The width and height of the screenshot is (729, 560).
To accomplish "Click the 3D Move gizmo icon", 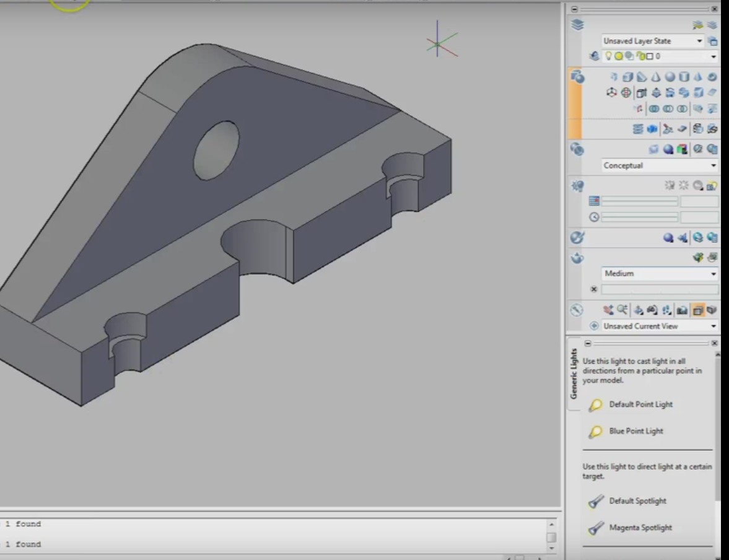I will point(612,92).
